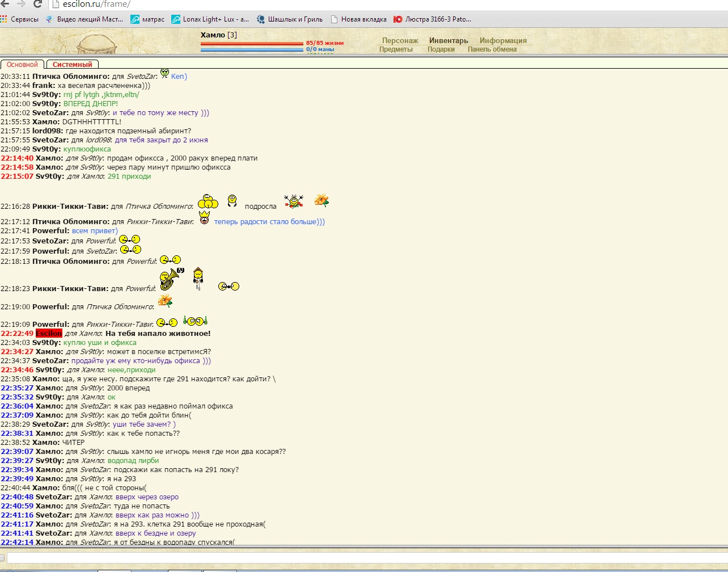Click nickname Powerful at 22:17:41
728x572 pixels.
50,230
